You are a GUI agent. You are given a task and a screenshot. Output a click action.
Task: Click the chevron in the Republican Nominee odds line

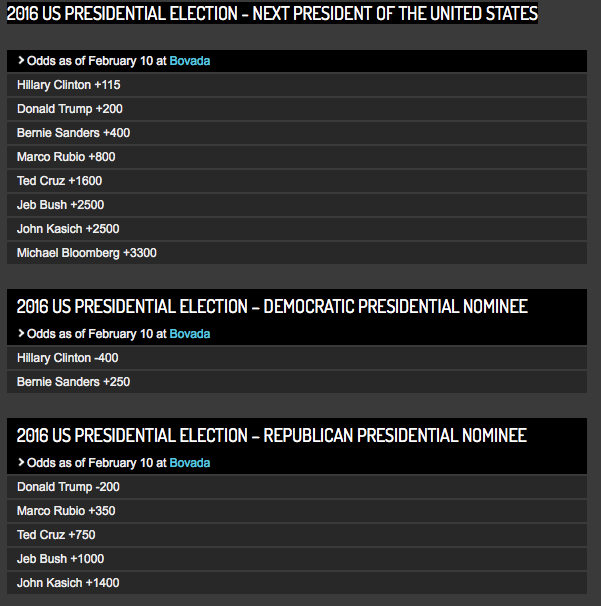21,463
